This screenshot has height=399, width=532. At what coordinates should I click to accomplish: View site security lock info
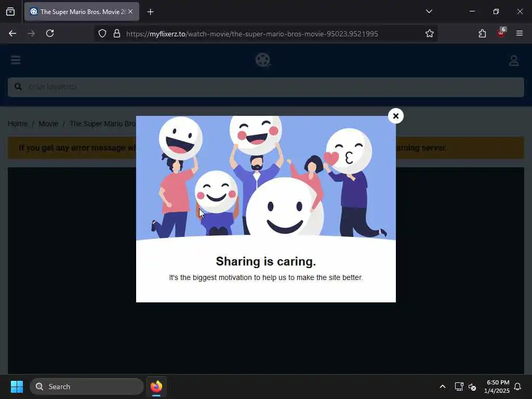coord(117,33)
